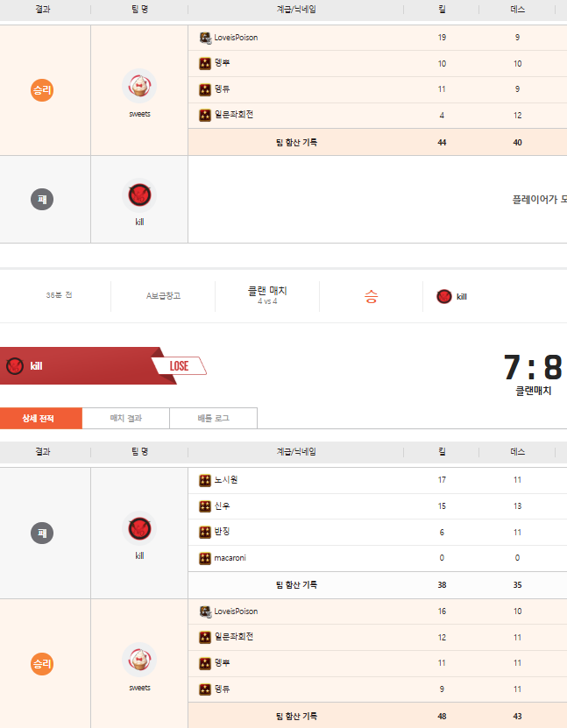
Task: Click rank icon beside macaroni
Action: pyautogui.click(x=204, y=558)
